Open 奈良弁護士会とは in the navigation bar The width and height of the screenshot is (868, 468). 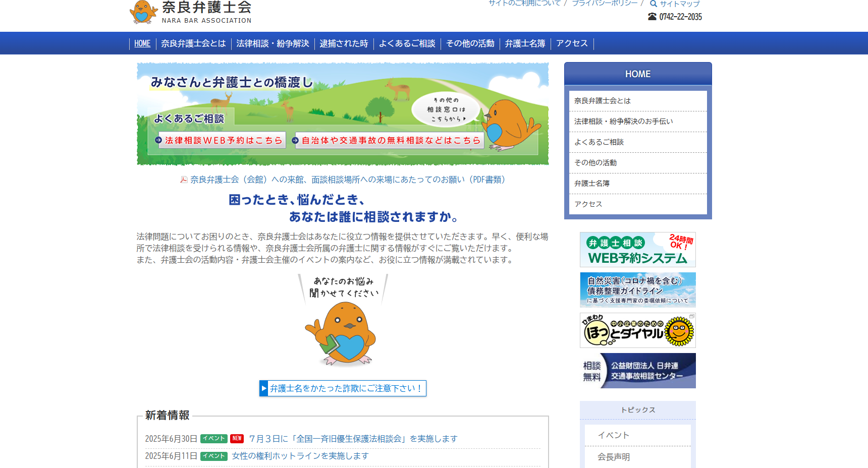pyautogui.click(x=193, y=43)
